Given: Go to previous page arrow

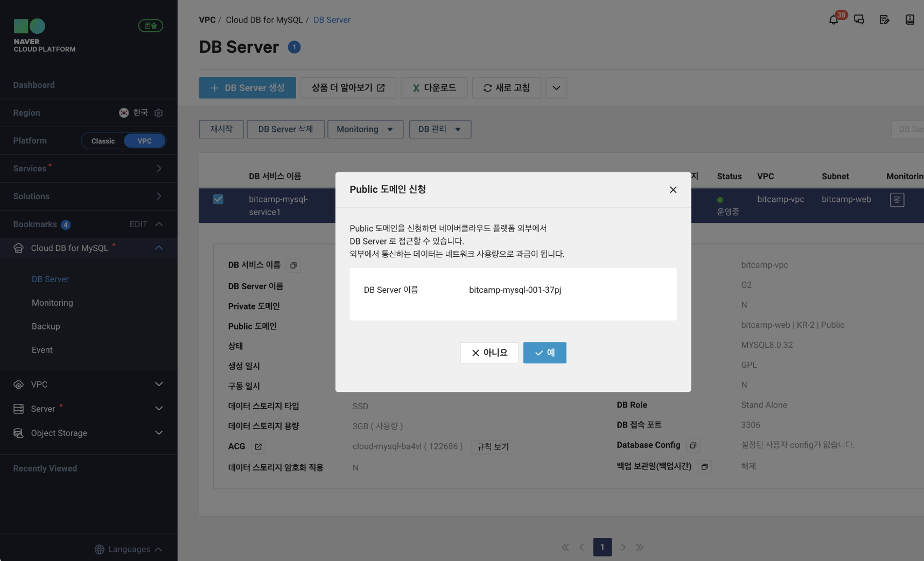Looking at the screenshot, I should [582, 547].
